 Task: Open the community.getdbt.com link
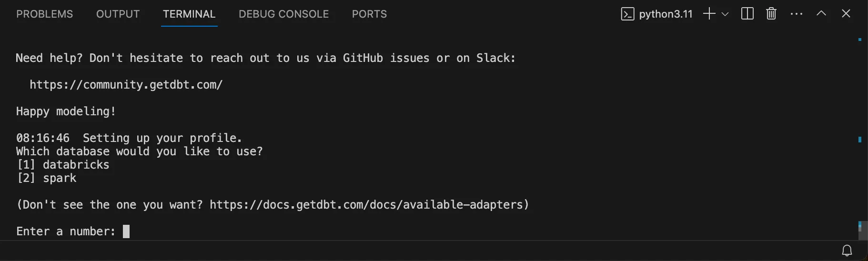(126, 85)
